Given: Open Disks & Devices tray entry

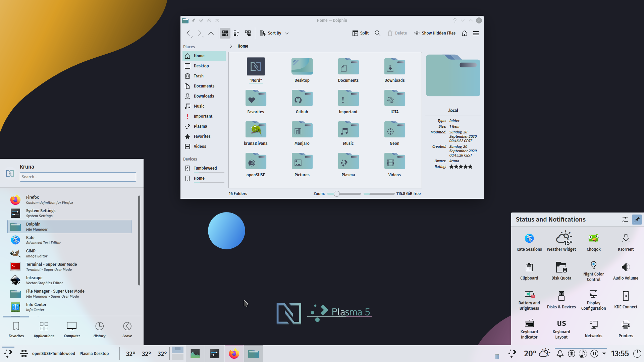Looking at the screenshot, I should [561, 300].
